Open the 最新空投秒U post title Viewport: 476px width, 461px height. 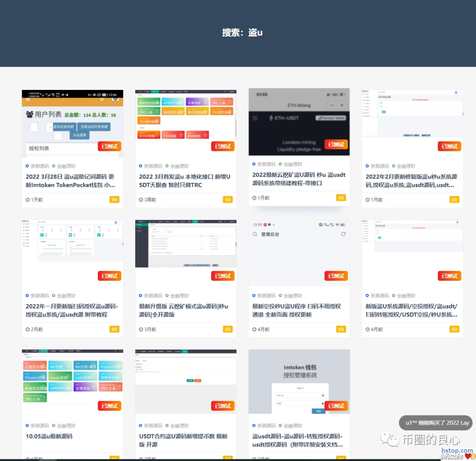tap(297, 310)
